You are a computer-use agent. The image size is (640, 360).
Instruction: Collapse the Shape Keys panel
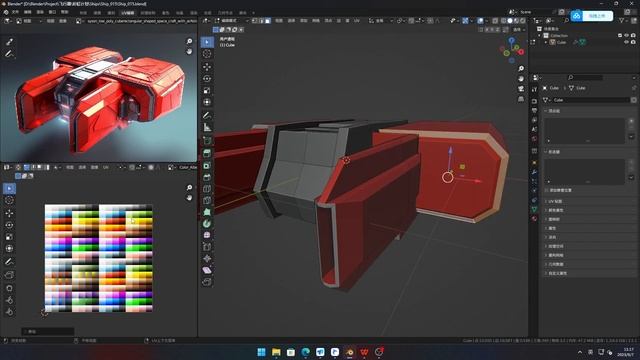[x=553, y=152]
